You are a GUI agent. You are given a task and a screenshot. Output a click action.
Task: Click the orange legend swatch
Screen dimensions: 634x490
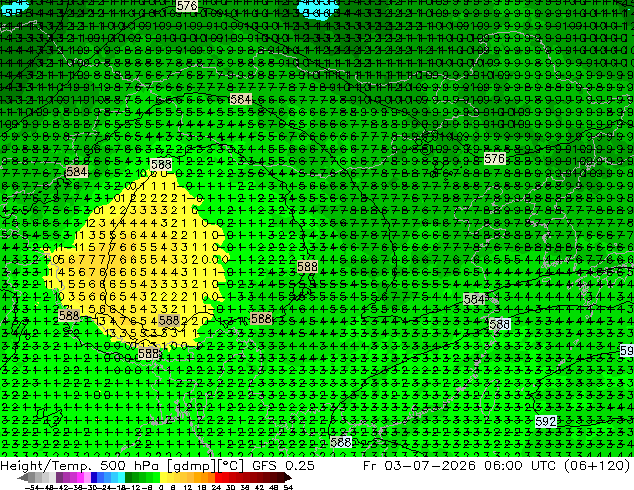205,478
